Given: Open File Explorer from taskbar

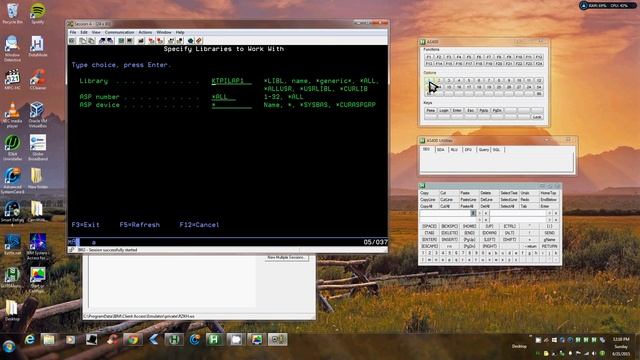Looking at the screenshot, I should tap(49, 340).
